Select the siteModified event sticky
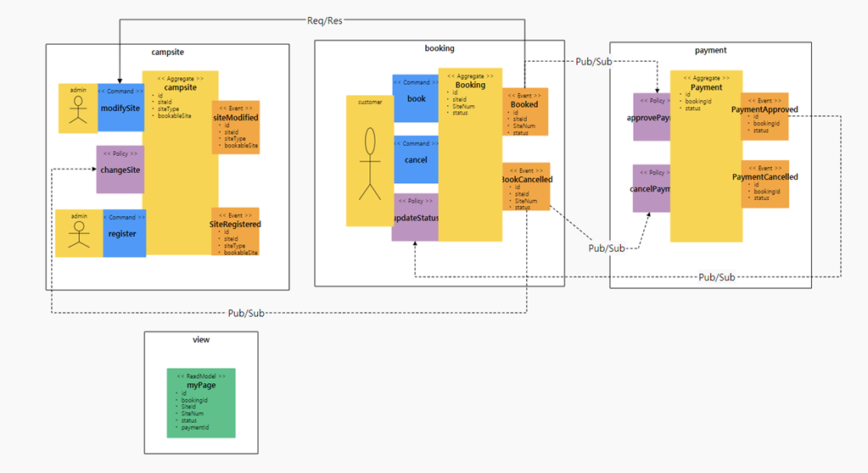This screenshot has width=868, height=473. [236, 127]
